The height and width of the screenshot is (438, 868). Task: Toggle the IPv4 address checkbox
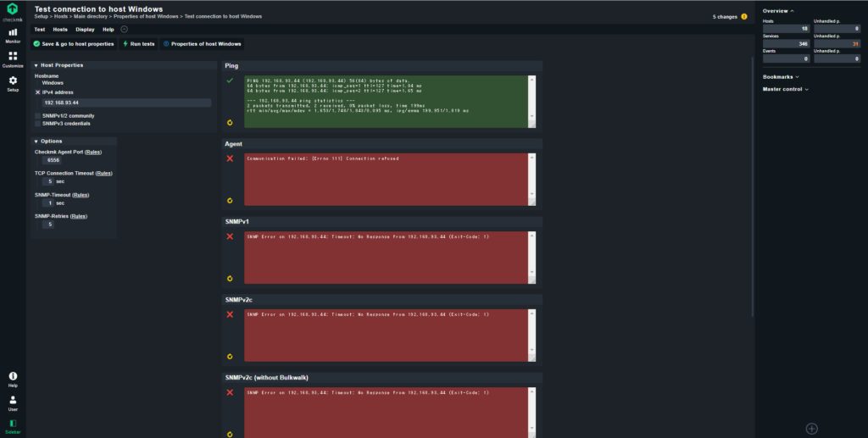pos(37,92)
